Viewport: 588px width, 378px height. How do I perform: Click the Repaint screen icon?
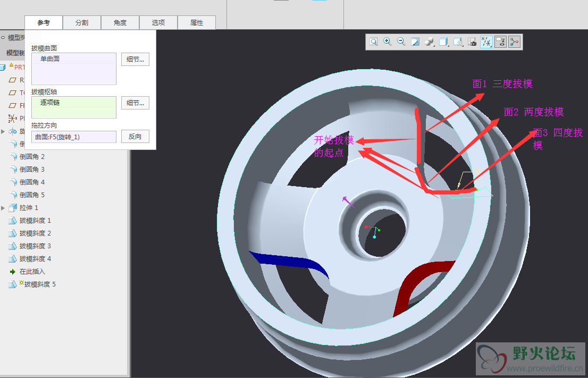coord(415,42)
